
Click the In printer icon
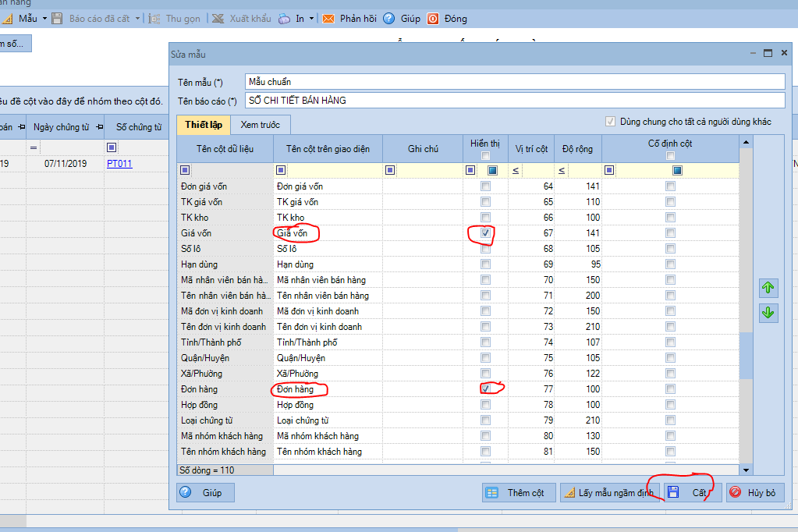284,18
